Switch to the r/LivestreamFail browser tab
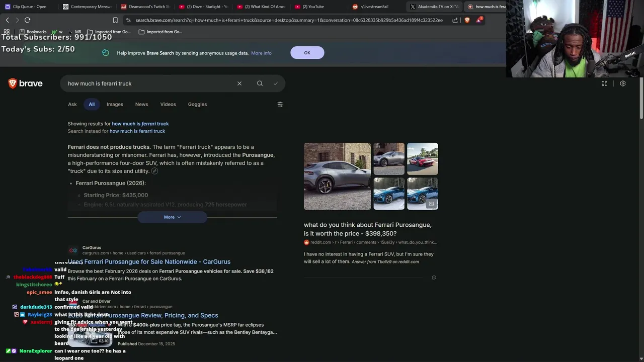644x362 pixels. [376, 7]
